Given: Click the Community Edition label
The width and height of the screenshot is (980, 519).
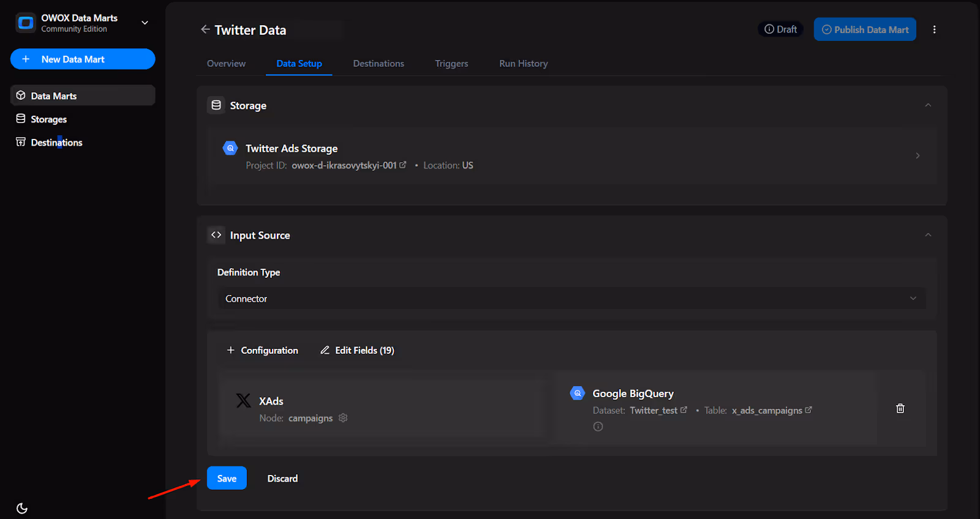Looking at the screenshot, I should click(74, 29).
